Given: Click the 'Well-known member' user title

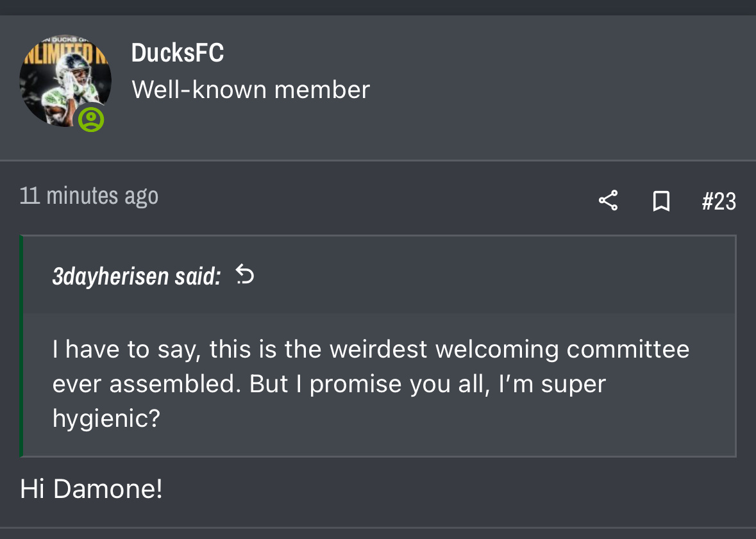Looking at the screenshot, I should point(251,90).
